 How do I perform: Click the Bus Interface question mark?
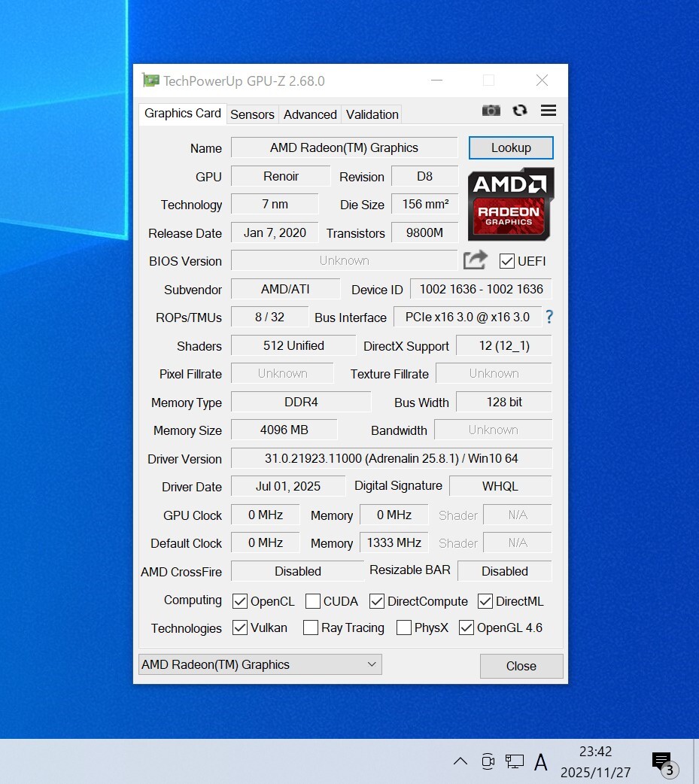[549, 317]
